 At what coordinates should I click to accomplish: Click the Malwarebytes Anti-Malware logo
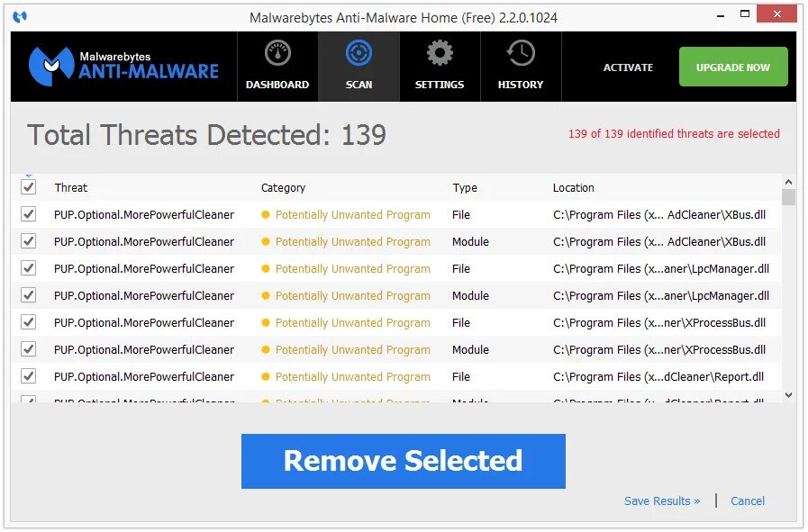123,66
